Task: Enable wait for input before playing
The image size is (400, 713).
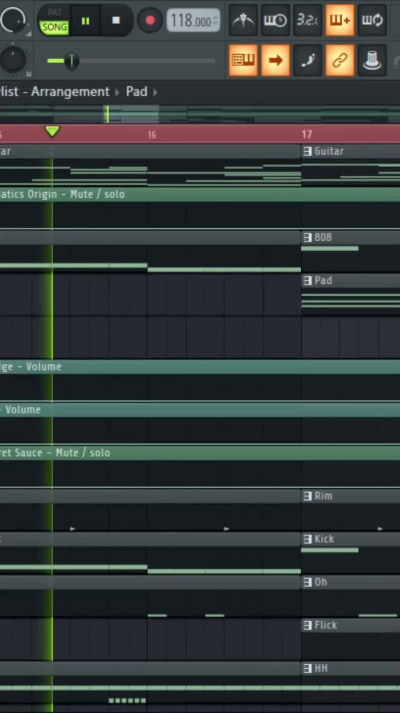Action: (x=275, y=20)
